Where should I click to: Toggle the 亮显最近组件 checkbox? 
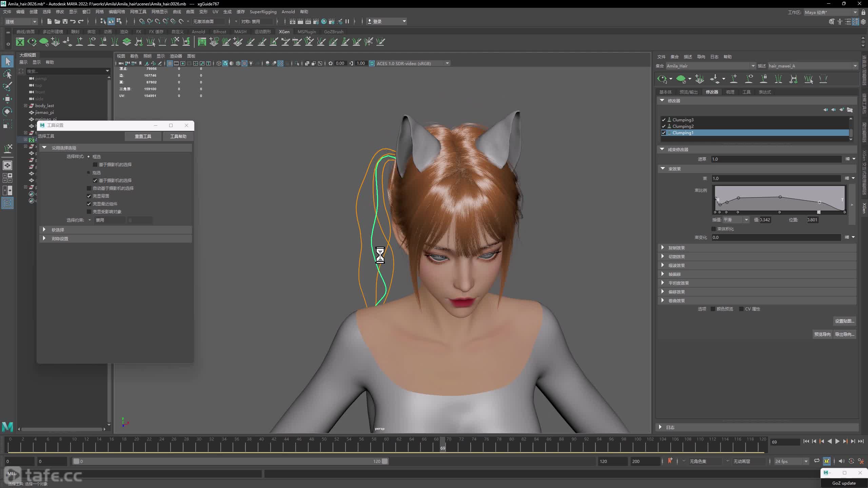(89, 204)
